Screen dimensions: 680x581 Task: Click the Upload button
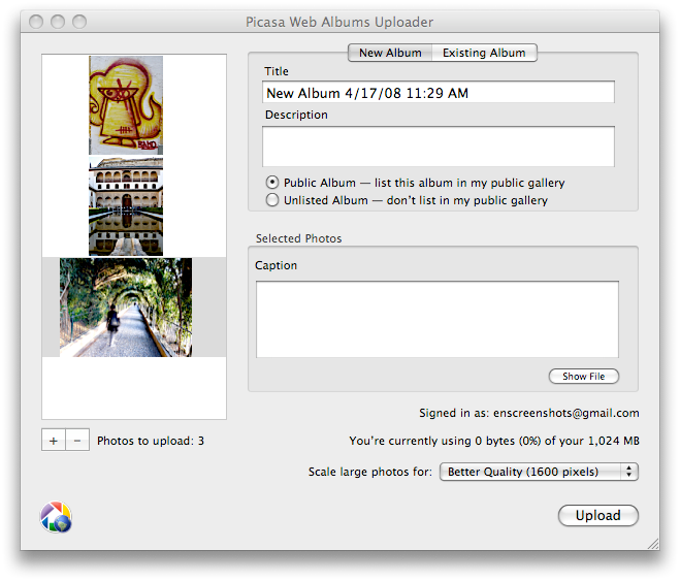pos(598,515)
